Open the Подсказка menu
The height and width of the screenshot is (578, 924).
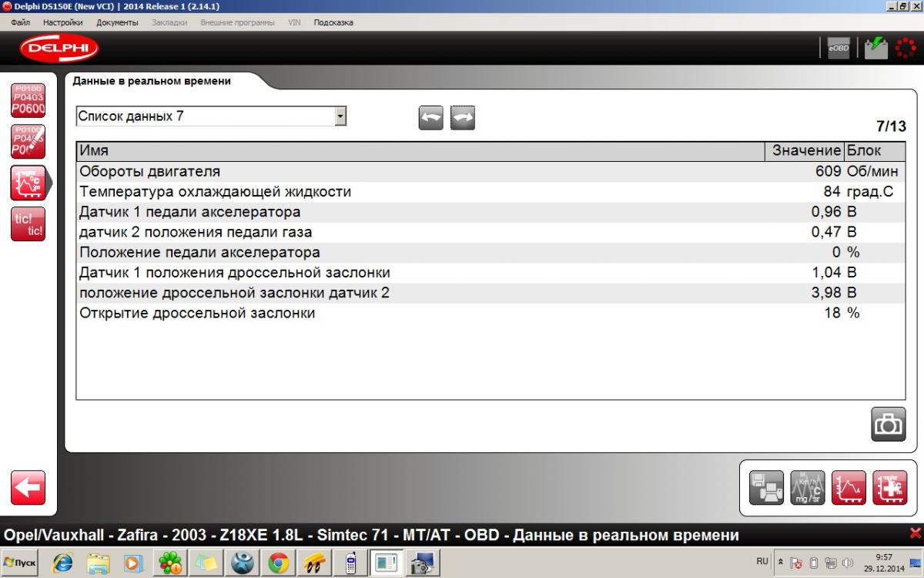point(333,22)
